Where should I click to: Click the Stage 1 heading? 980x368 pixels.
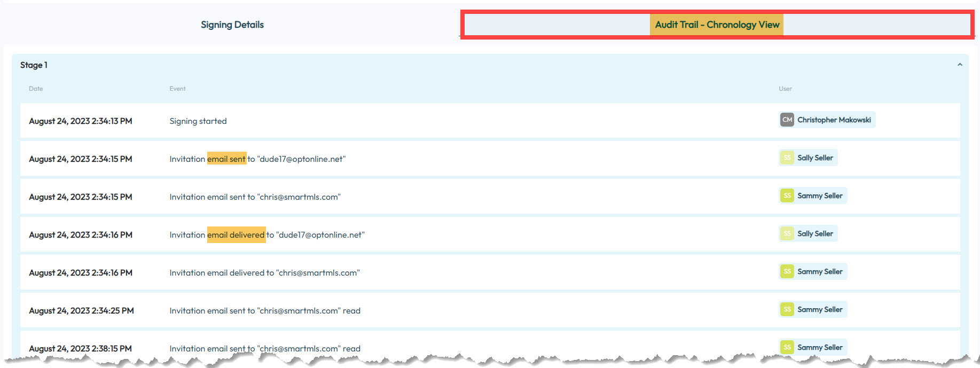tap(34, 65)
